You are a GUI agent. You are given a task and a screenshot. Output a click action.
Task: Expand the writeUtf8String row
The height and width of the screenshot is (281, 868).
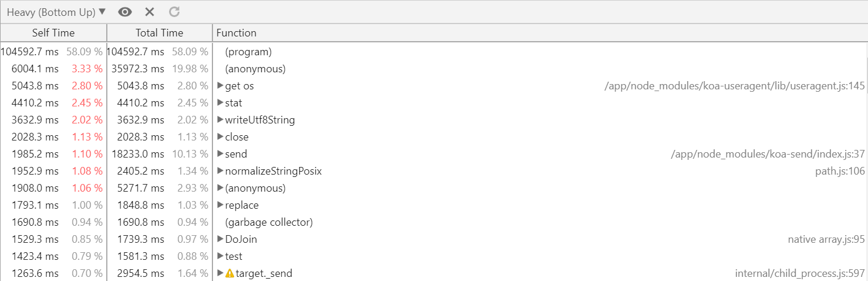(220, 120)
